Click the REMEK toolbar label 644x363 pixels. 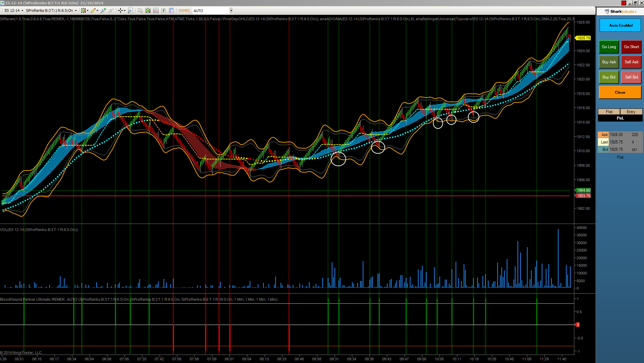click(184, 10)
